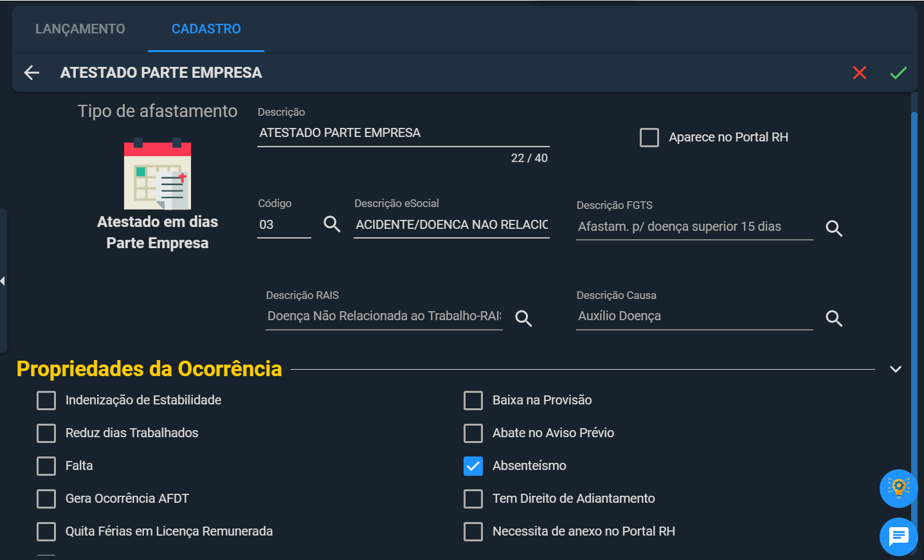This screenshot has height=560, width=924.
Task: Open Descrição RAIS search magnifier
Action: [x=523, y=318]
